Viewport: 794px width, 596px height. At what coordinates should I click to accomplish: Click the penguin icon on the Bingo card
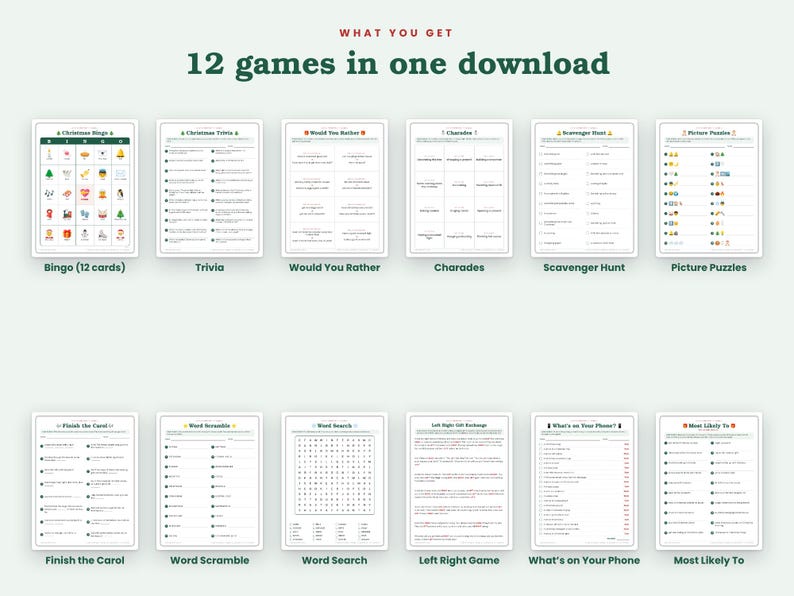(x=121, y=193)
